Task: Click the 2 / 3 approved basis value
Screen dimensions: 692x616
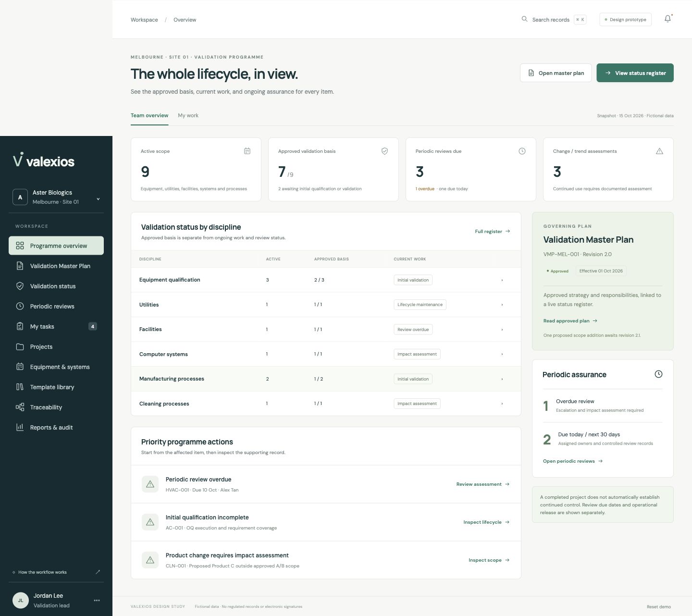Action: [319, 280]
